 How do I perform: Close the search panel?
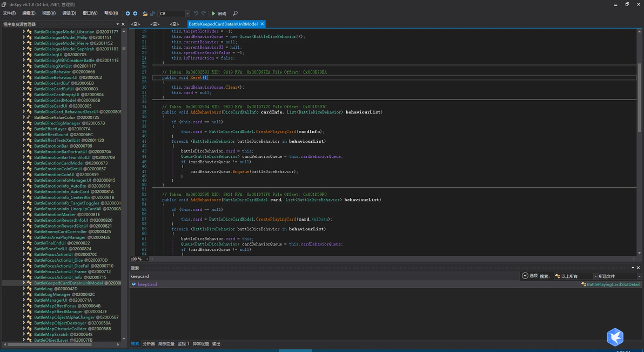tap(638, 268)
